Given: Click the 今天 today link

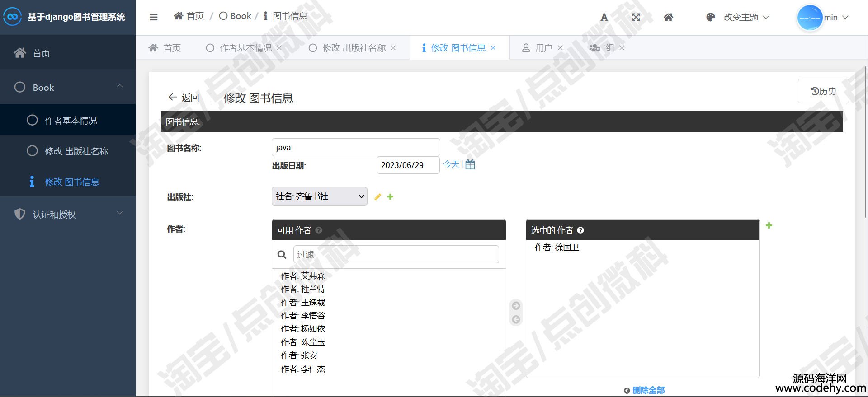Looking at the screenshot, I should pos(451,164).
